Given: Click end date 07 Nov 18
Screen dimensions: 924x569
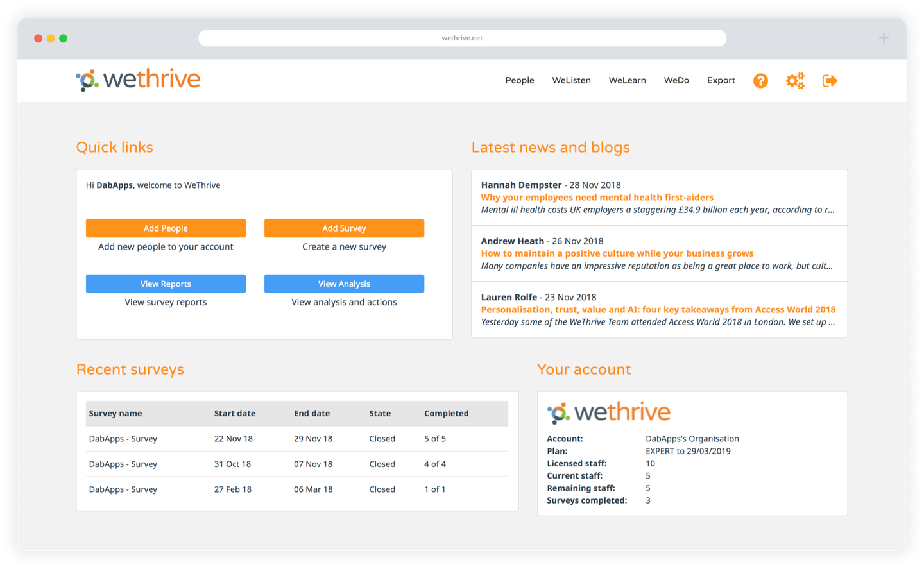Looking at the screenshot, I should coord(313,464).
